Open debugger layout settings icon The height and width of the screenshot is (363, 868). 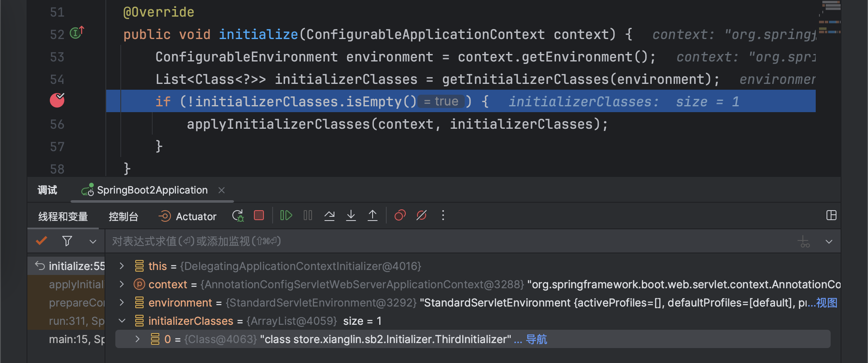(x=831, y=215)
